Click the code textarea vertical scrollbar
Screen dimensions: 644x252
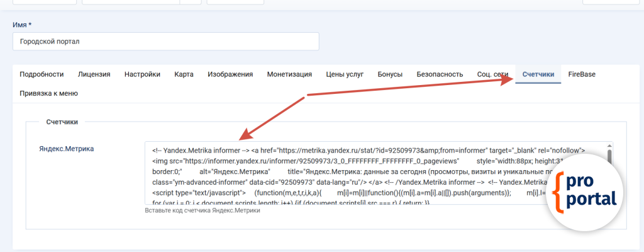point(609,157)
